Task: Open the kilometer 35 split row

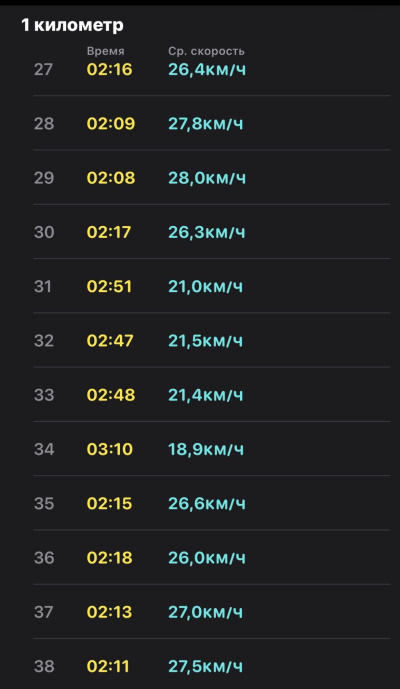Action: (211, 503)
